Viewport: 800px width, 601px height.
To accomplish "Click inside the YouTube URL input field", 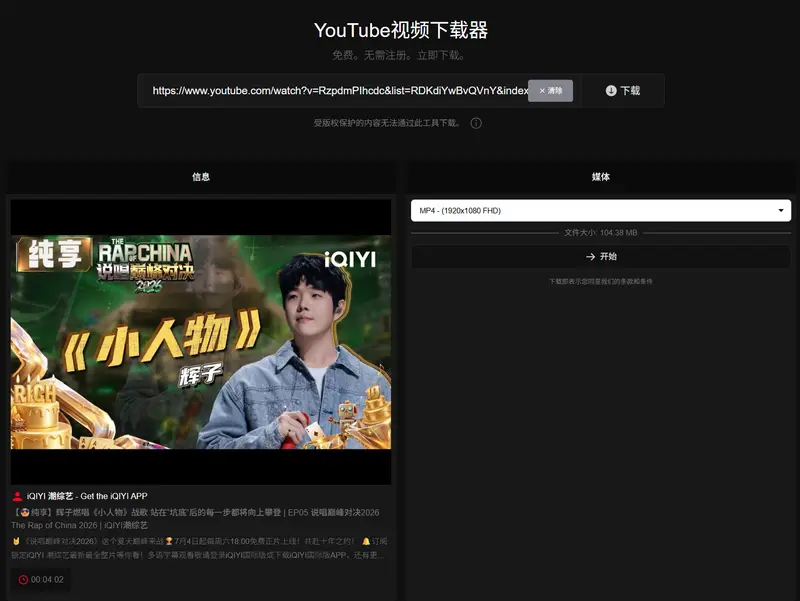I will pos(340,91).
